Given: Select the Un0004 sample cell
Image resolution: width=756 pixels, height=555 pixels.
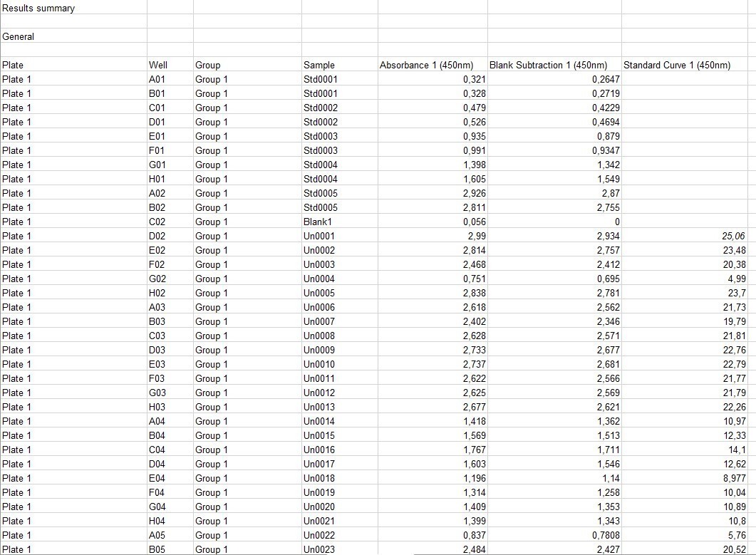Looking at the screenshot, I should click(x=340, y=279).
